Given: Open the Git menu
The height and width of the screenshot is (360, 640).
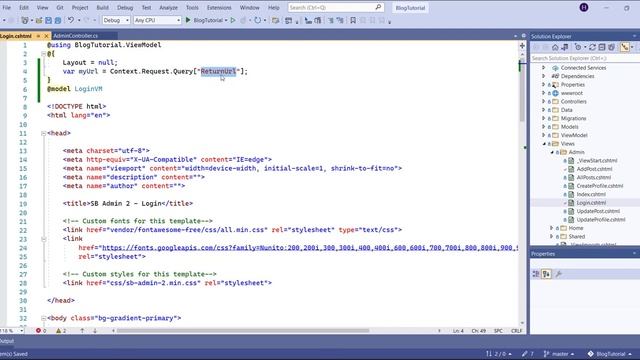Looking at the screenshot, I should pos(60,7).
